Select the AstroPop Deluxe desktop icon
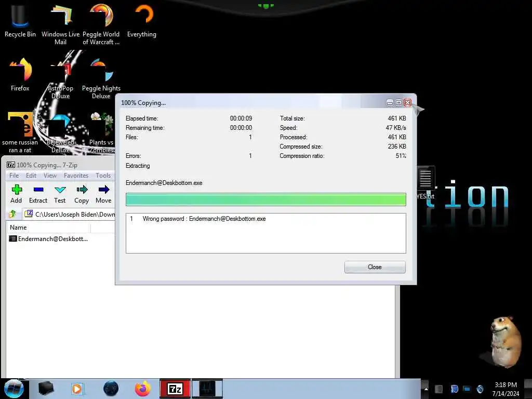 (x=60, y=79)
